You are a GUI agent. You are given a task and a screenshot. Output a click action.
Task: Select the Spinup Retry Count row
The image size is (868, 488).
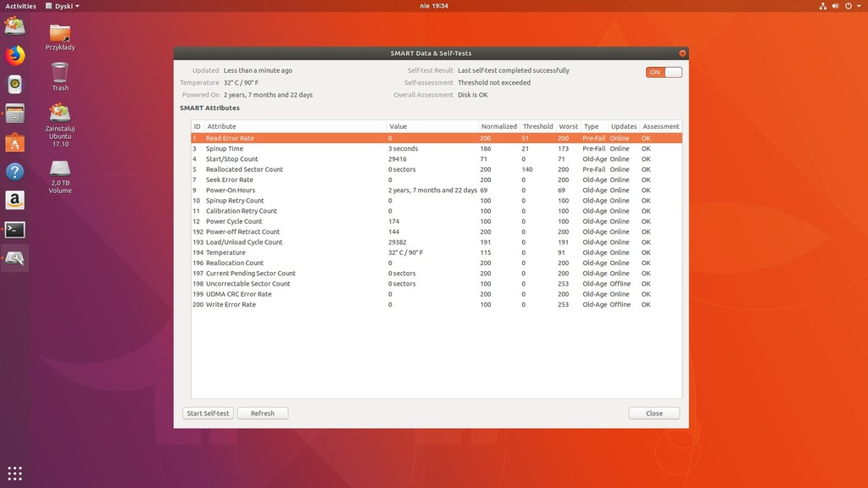click(x=437, y=201)
